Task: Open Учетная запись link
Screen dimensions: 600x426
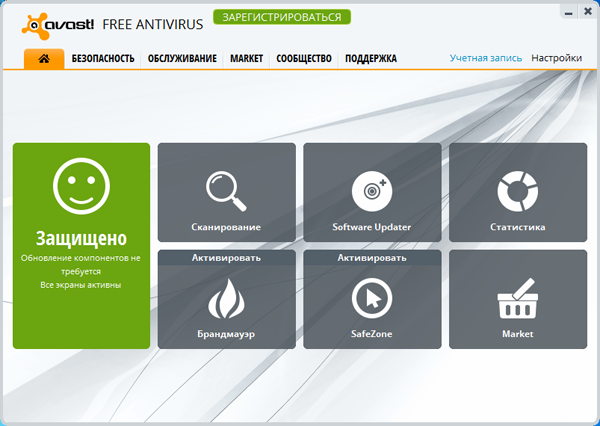Action: [486, 58]
